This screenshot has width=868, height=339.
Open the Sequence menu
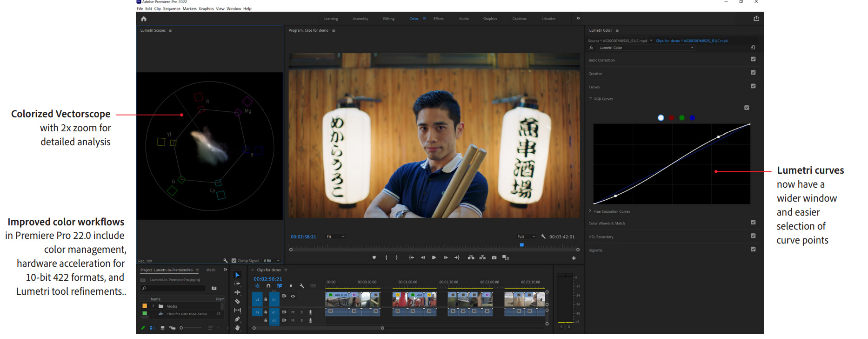pos(172,8)
